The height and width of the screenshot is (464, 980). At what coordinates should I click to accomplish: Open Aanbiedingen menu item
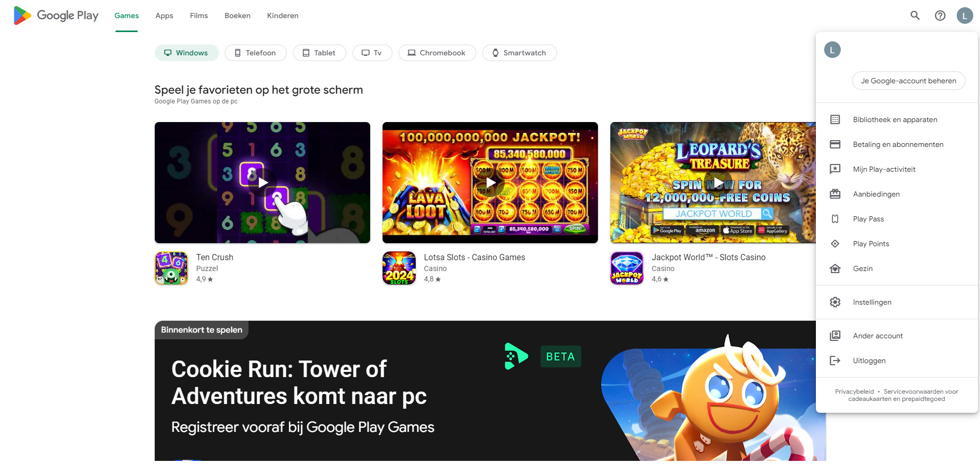(x=897, y=194)
